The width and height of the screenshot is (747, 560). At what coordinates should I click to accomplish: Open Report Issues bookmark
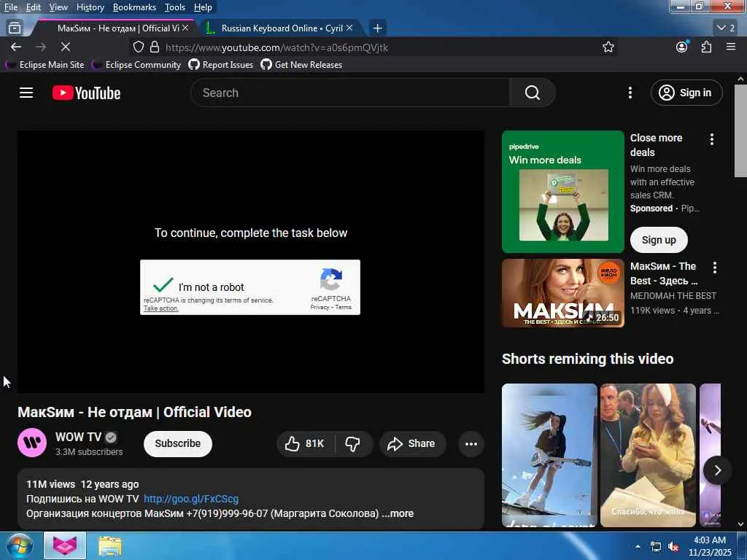click(x=221, y=65)
